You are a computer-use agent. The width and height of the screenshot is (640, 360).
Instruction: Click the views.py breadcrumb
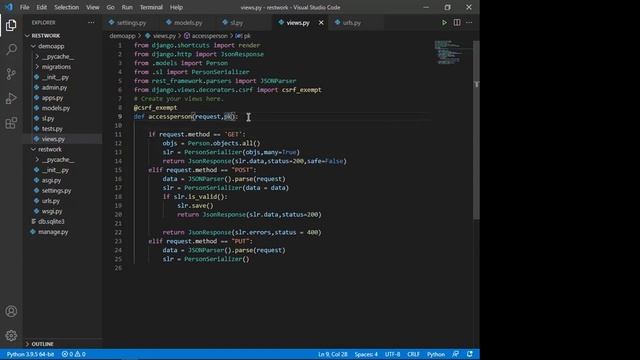[164, 36]
